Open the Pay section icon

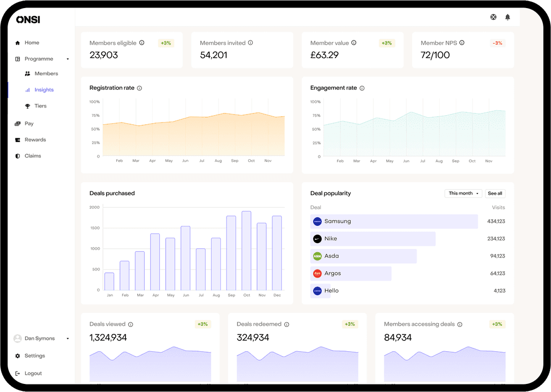18,124
